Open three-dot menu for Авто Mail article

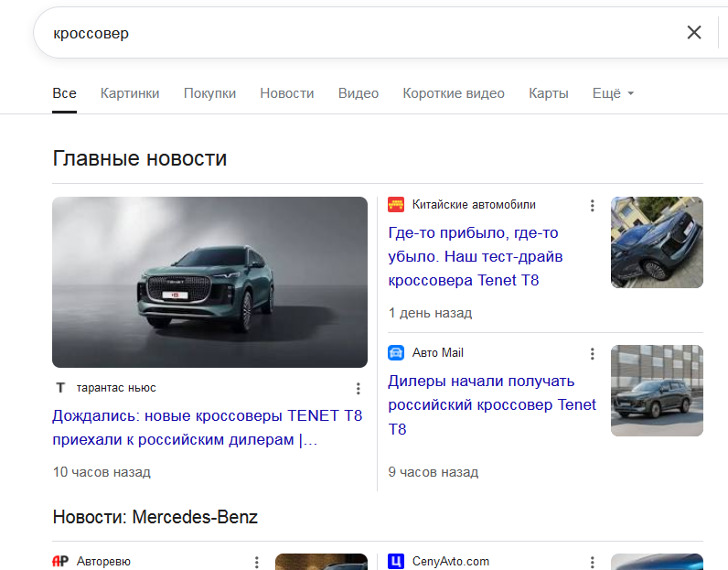pos(593,354)
